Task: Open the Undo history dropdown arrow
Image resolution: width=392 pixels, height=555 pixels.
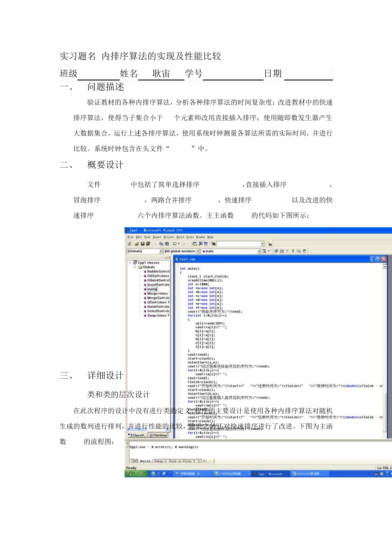Action: 179,244
